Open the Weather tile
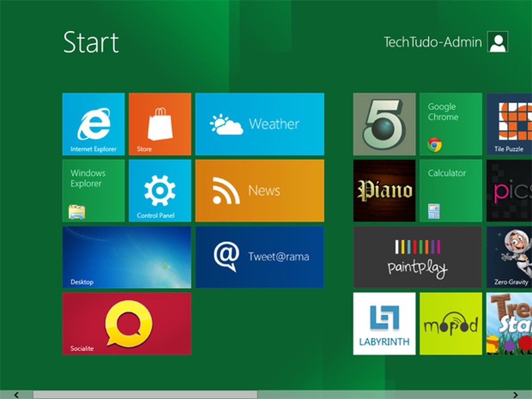532x399 pixels. pos(260,124)
